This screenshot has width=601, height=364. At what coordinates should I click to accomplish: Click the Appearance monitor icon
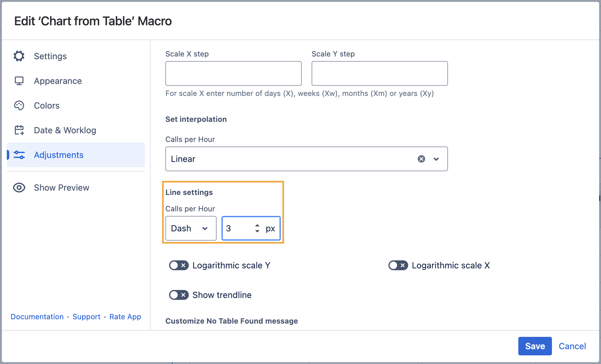[19, 81]
